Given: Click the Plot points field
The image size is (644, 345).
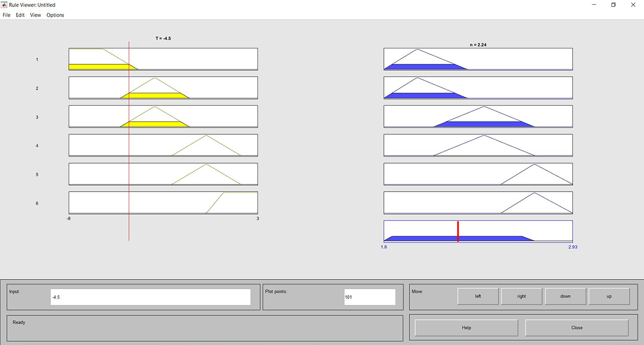Looking at the screenshot, I should point(370,297).
